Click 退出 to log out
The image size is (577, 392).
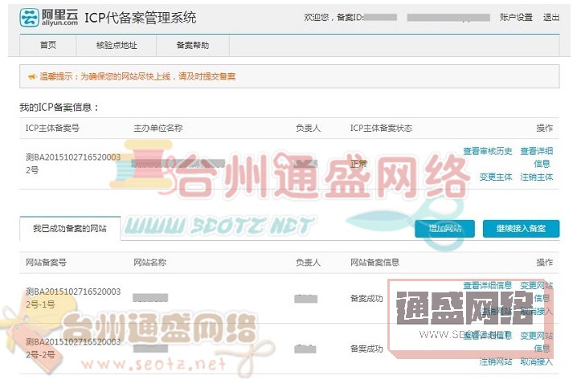[x=551, y=17]
